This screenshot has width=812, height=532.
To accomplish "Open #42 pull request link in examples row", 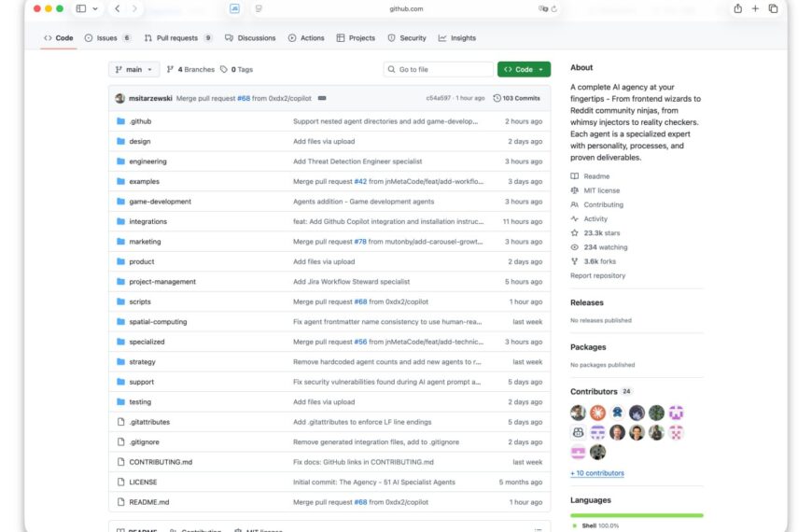I will 360,181.
